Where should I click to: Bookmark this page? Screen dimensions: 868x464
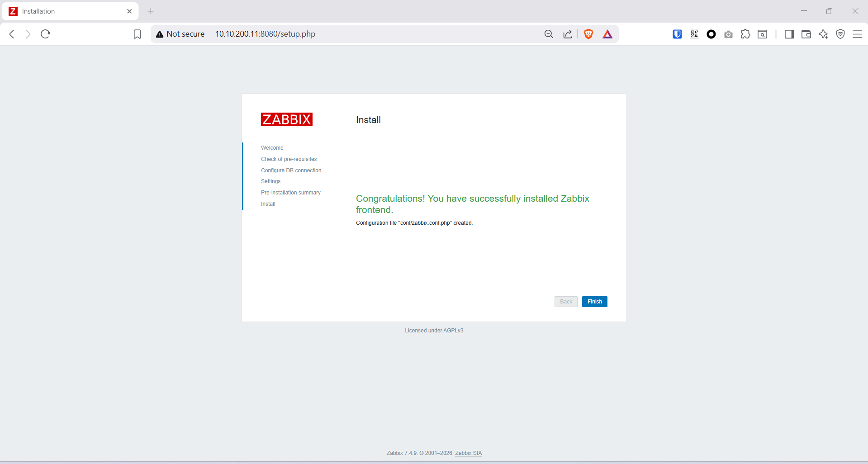[x=137, y=34]
